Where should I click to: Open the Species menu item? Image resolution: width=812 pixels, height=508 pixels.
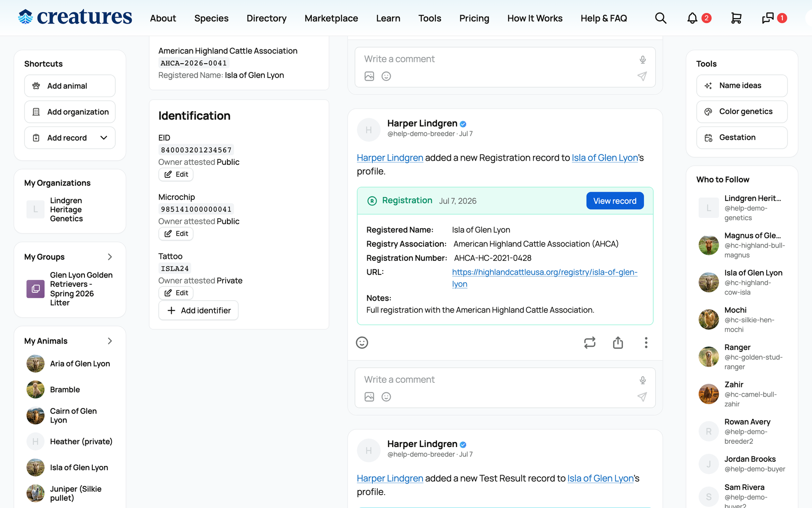(211, 18)
